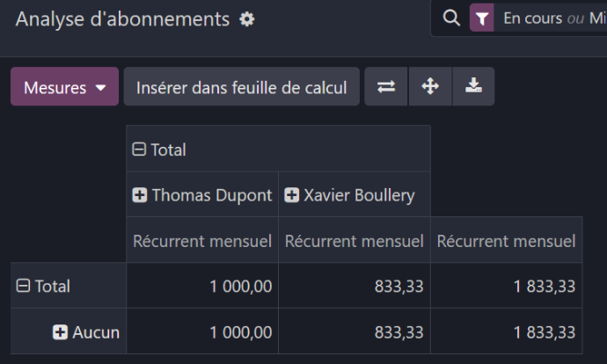
Task: Download the pivot table as a file
Action: click(473, 86)
